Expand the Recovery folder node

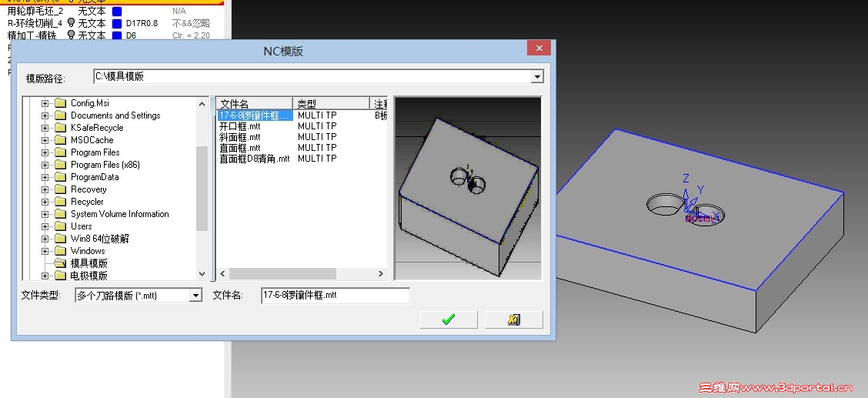click(x=45, y=189)
